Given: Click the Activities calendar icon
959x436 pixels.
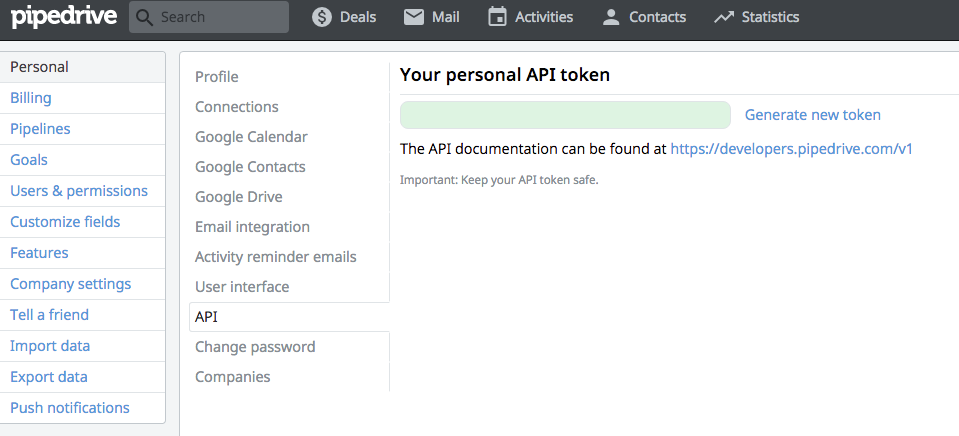Looking at the screenshot, I should point(497,17).
